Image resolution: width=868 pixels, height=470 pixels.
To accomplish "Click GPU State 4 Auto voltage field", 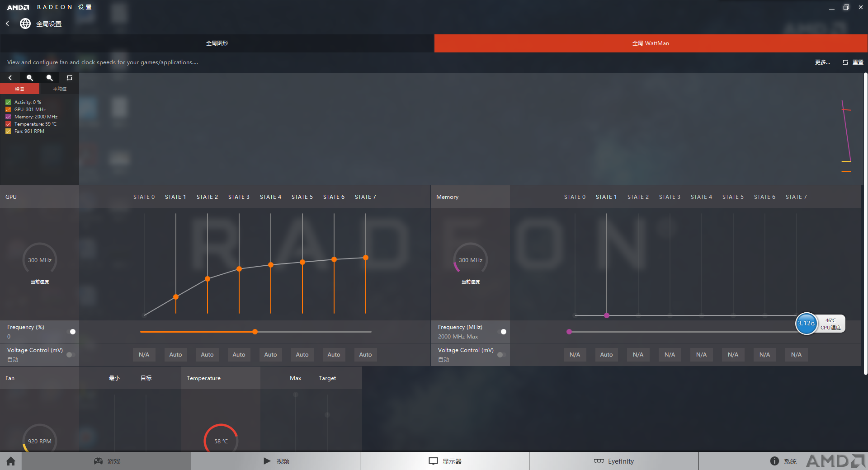I will pos(270,355).
